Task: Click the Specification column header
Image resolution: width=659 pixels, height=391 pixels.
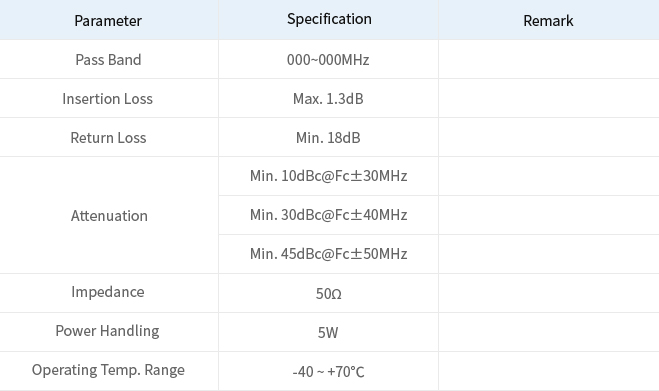Action: 329,19
